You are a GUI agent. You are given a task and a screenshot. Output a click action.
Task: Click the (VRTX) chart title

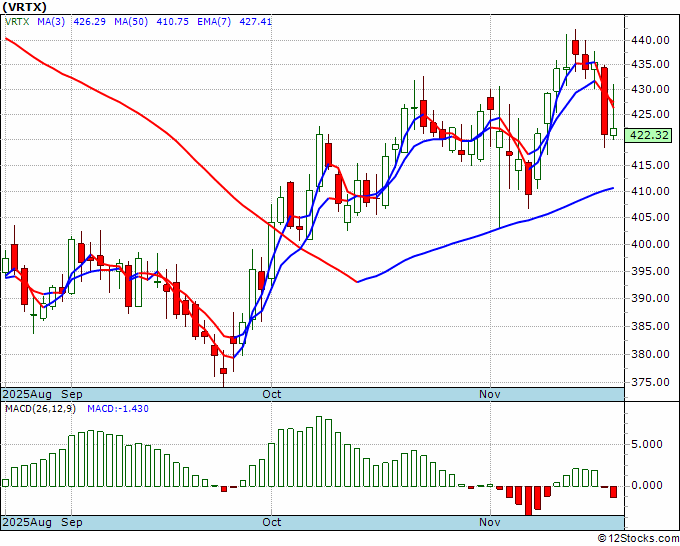pos(24,7)
